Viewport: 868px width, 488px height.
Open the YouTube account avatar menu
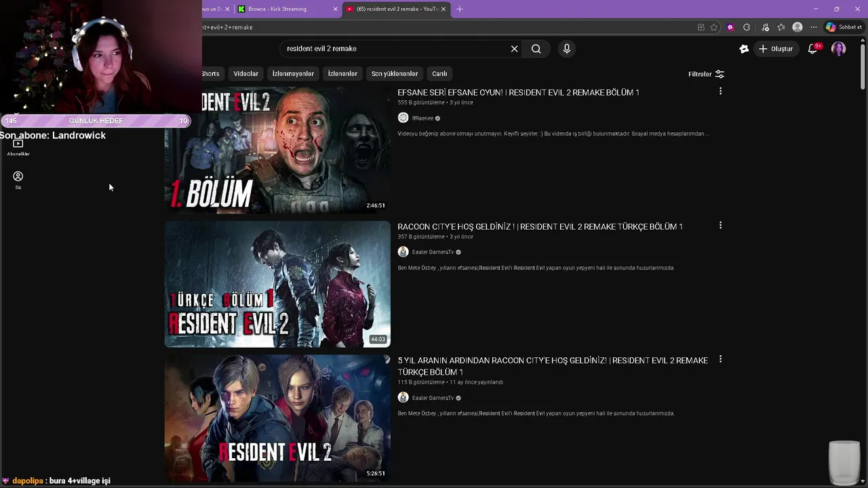839,49
